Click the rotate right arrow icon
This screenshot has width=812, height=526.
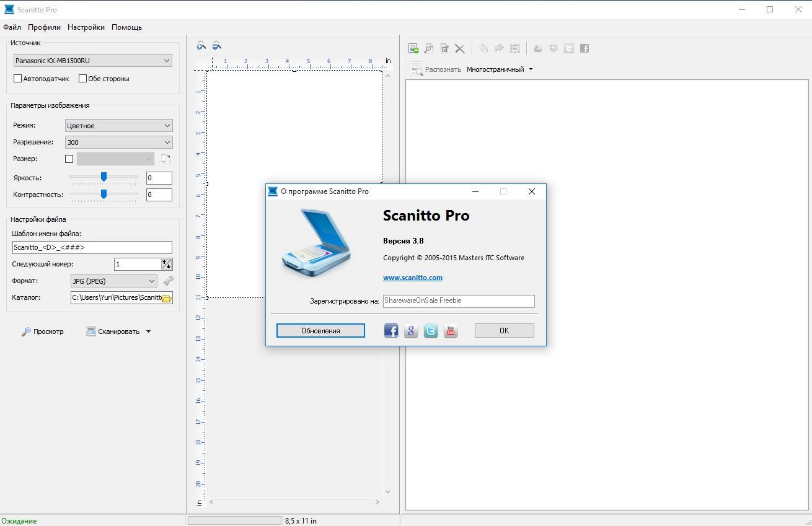pos(499,48)
